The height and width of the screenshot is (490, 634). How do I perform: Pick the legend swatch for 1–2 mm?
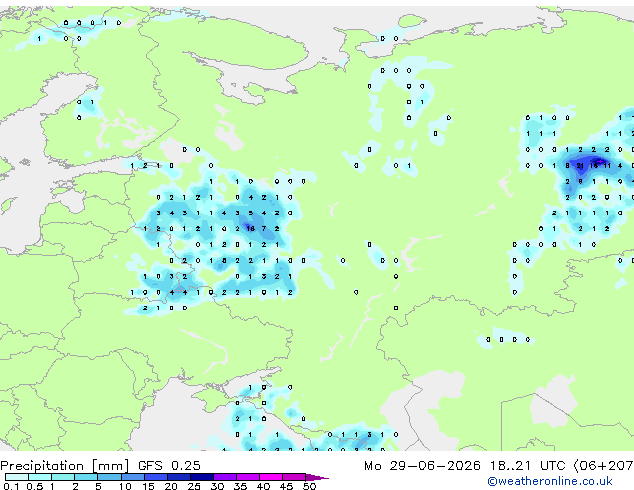coord(63,477)
